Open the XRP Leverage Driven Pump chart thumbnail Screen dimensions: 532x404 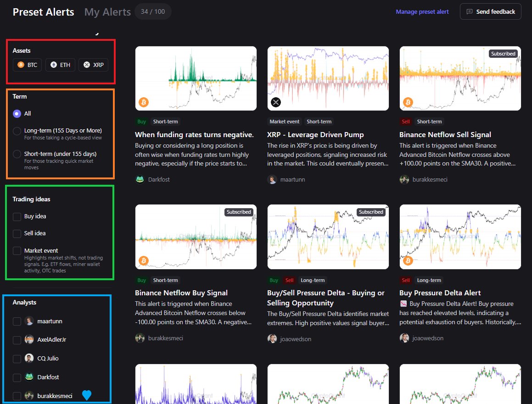pos(328,78)
